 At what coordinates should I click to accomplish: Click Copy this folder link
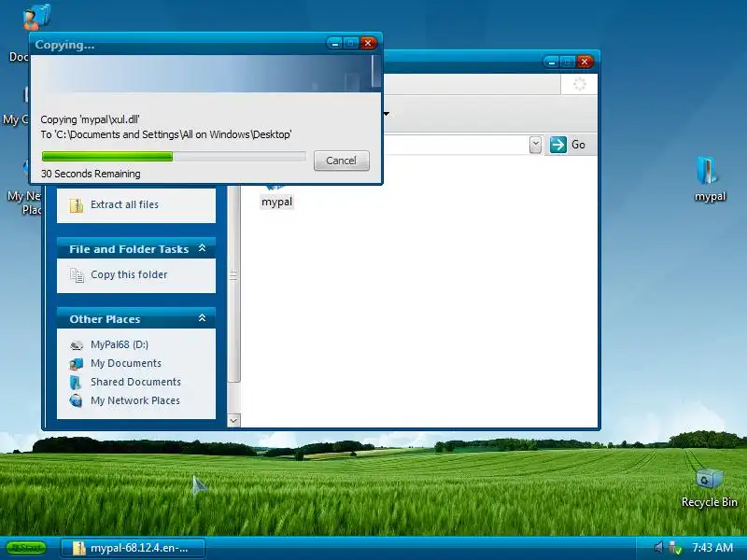[129, 274]
